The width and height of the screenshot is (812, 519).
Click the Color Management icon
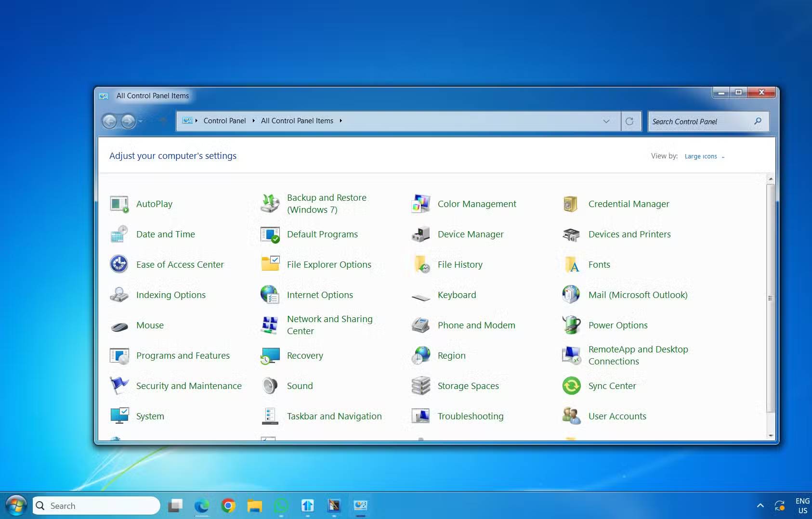(420, 204)
